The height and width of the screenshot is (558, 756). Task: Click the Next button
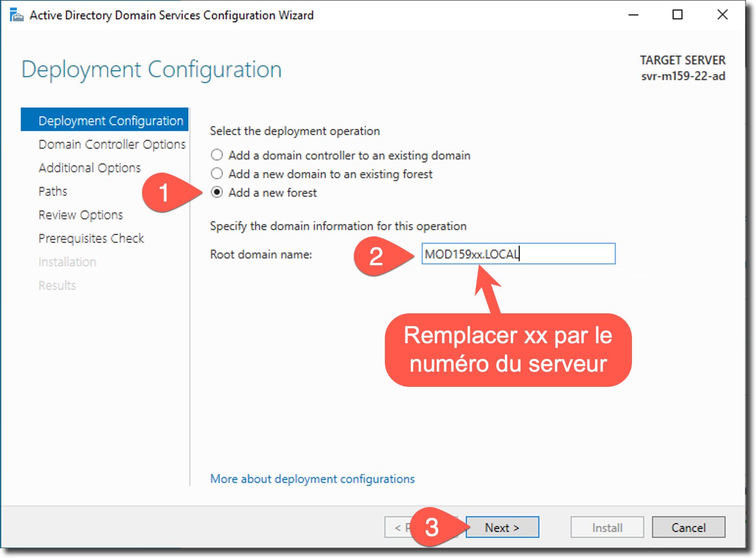(502, 528)
